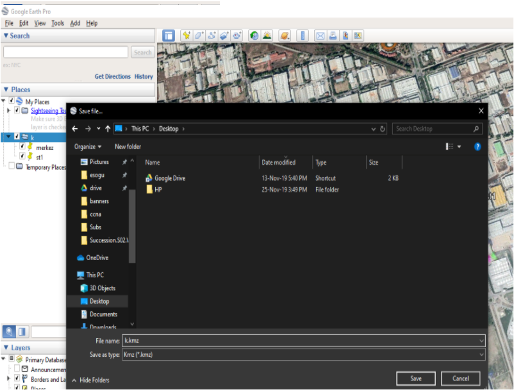Open the Tools menu

58,23
